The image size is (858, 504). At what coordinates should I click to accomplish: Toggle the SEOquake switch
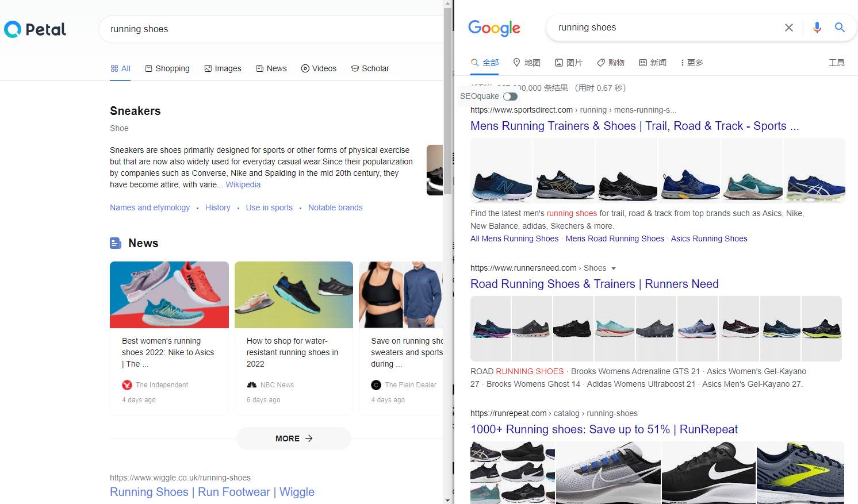[510, 97]
